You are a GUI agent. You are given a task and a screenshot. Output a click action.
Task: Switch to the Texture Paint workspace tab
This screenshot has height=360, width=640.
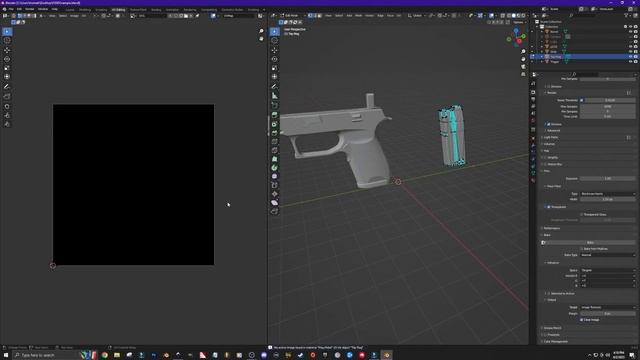[x=138, y=9]
